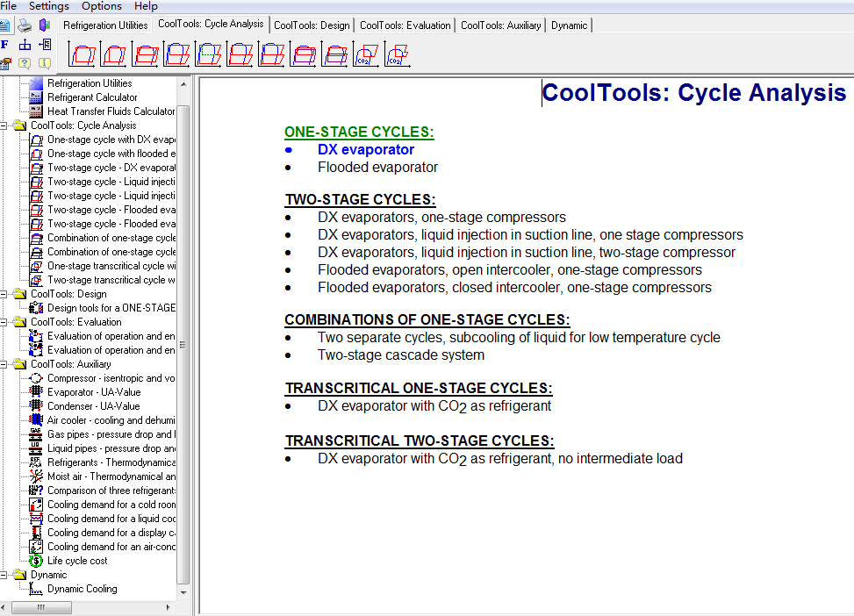Click the purple exit door icon

45,25
